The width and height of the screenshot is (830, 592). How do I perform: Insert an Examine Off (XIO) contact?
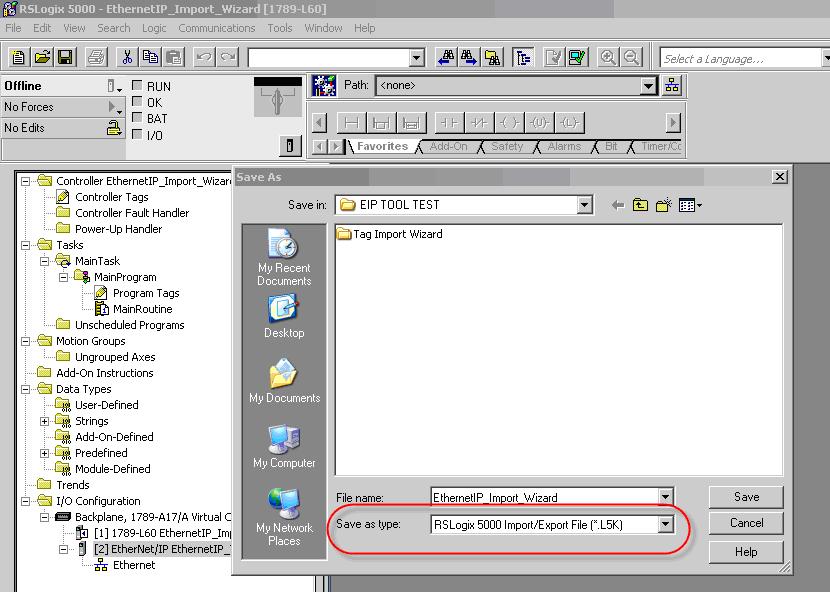coord(479,123)
